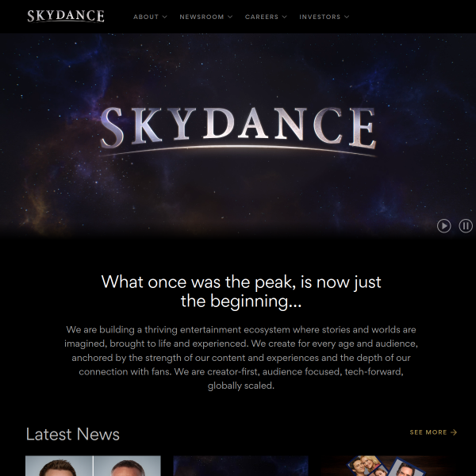Open the news card with framed photos
The width and height of the screenshot is (476, 476).
(388, 466)
